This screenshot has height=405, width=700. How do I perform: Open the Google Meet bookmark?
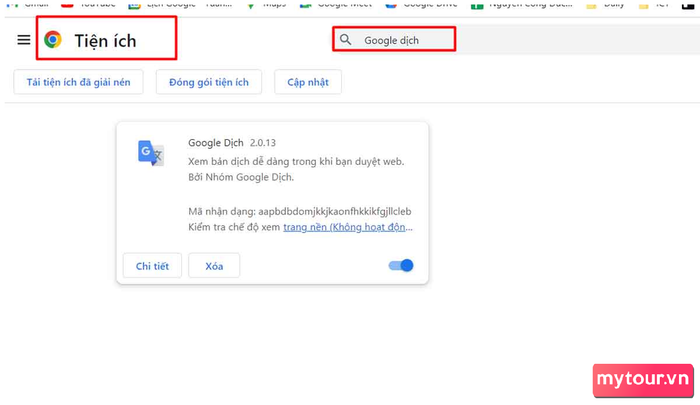click(x=336, y=4)
